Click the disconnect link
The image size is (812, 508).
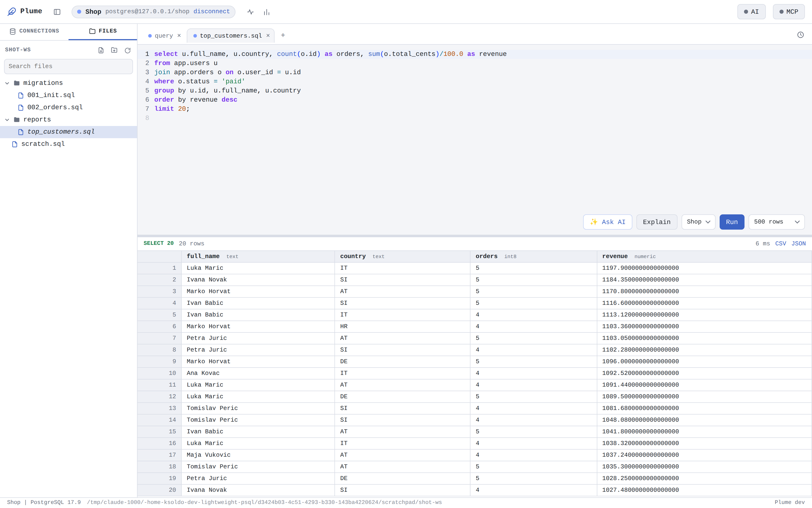tap(211, 11)
